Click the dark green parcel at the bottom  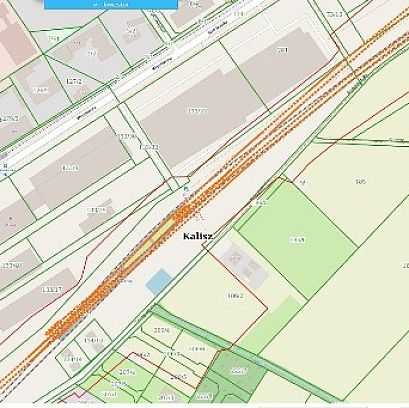[238, 372]
